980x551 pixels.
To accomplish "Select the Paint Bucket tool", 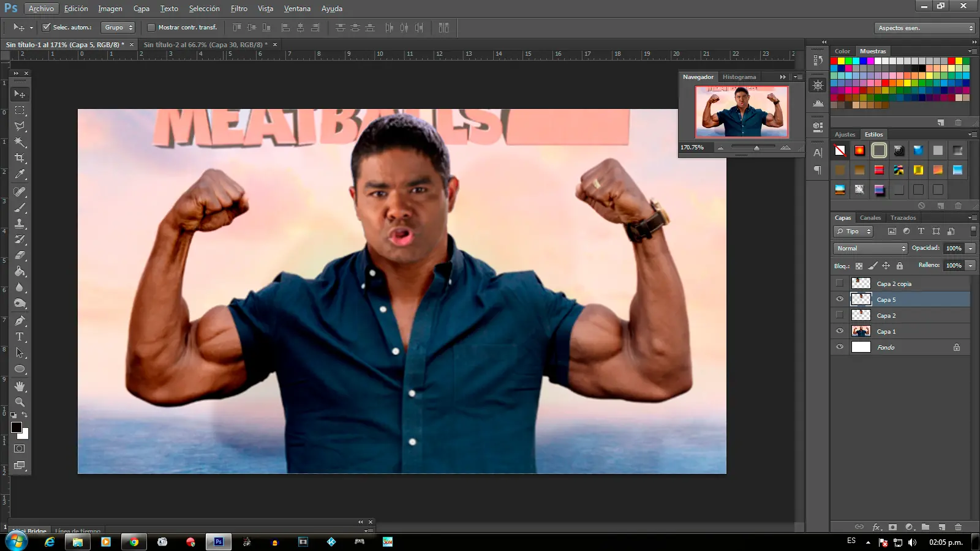I will tap(20, 271).
